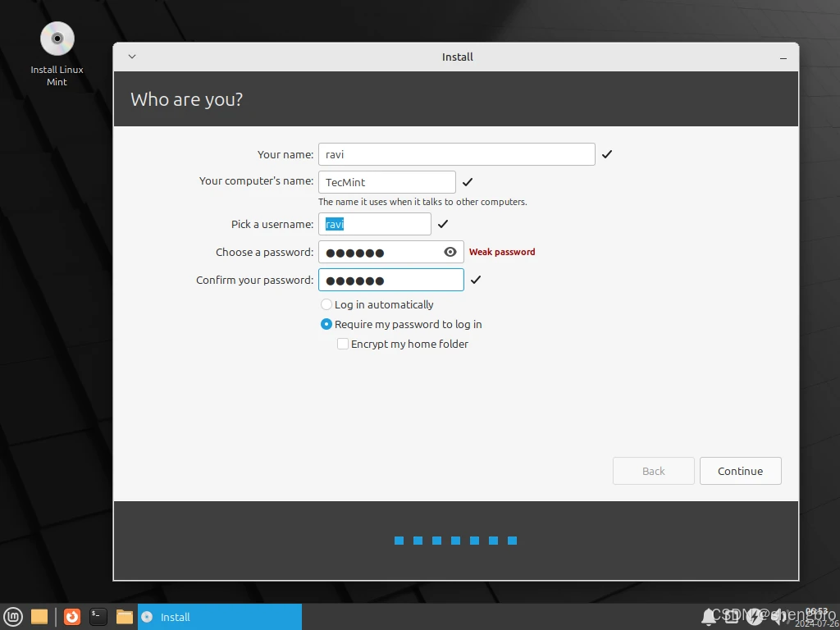Screen dimensions: 840x630
Task: Select Log in automatically option
Action: coord(326,304)
